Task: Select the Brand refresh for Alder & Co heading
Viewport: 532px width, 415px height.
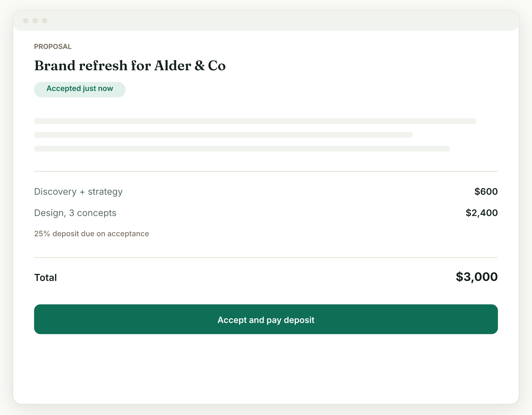Action: [130, 66]
